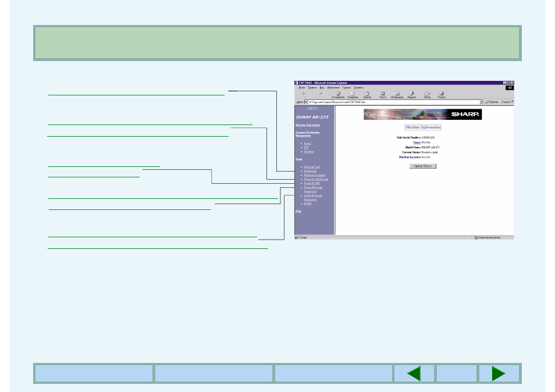Click the History toolbar icon
This screenshot has width=555, height=392.
[411, 95]
